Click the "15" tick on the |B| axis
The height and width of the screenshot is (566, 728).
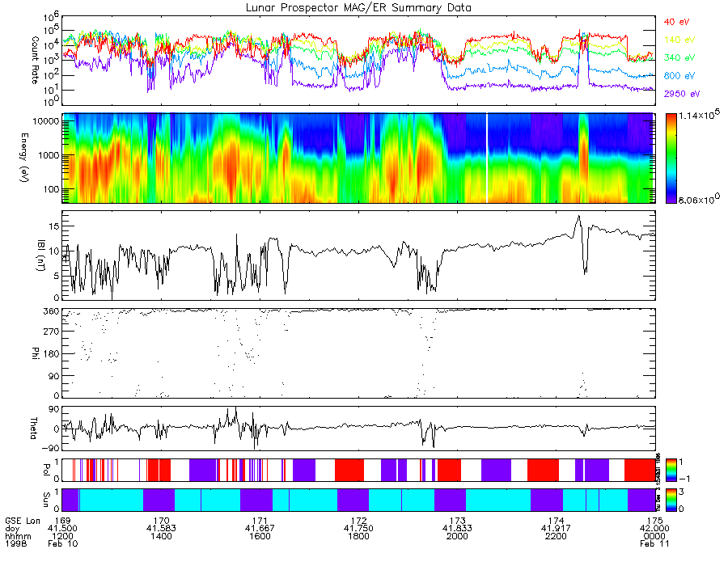pos(54,226)
